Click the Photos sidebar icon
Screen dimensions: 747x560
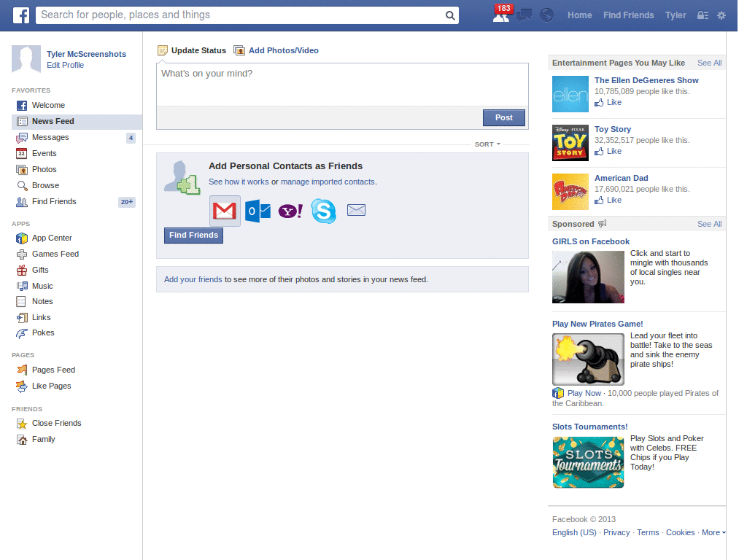(22, 169)
